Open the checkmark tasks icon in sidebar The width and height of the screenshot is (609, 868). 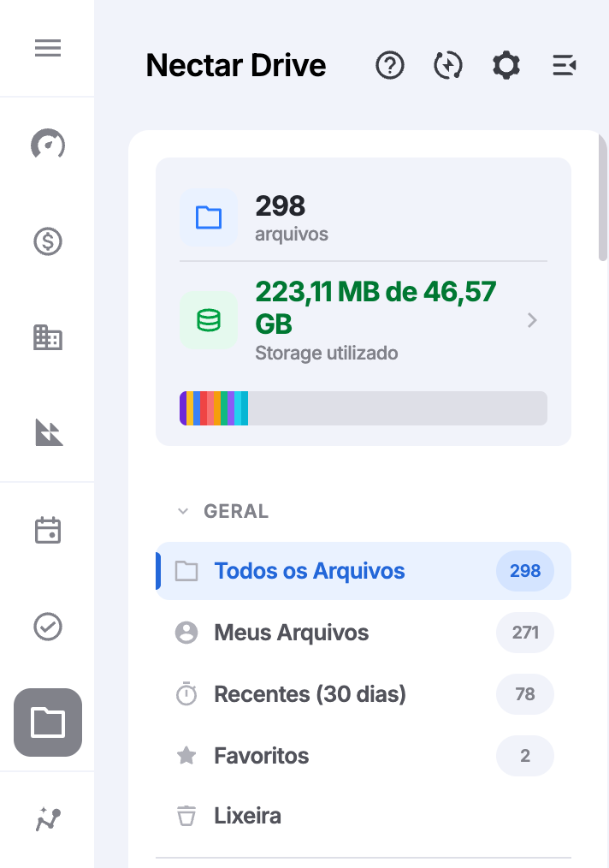pos(48,627)
